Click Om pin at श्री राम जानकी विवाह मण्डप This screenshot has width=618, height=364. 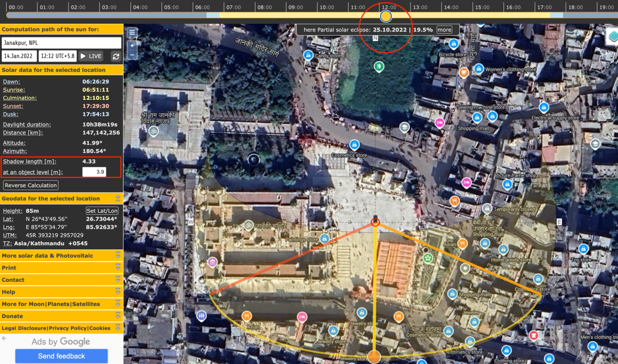pos(153,131)
